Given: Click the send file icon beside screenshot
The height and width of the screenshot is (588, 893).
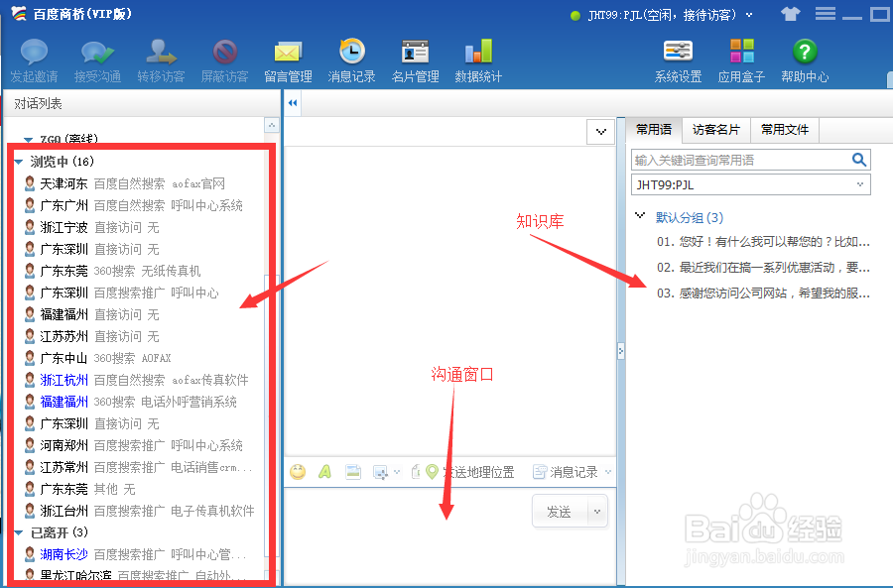Looking at the screenshot, I should 416,471.
